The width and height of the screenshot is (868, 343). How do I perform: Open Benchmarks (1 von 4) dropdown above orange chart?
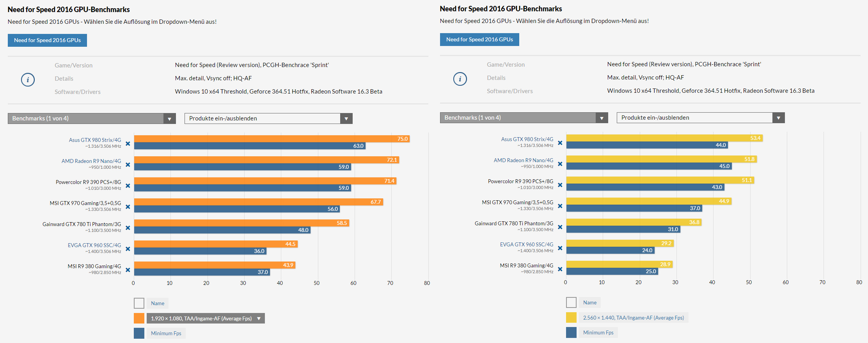click(92, 118)
